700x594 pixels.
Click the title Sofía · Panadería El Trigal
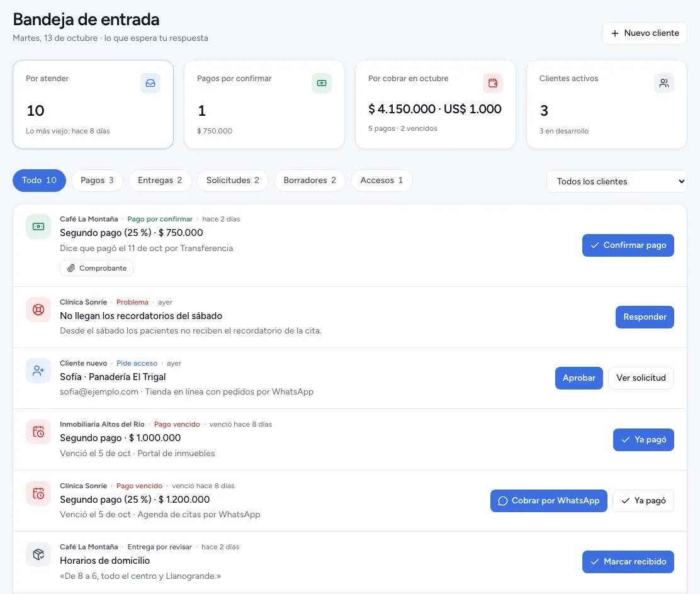(113, 377)
